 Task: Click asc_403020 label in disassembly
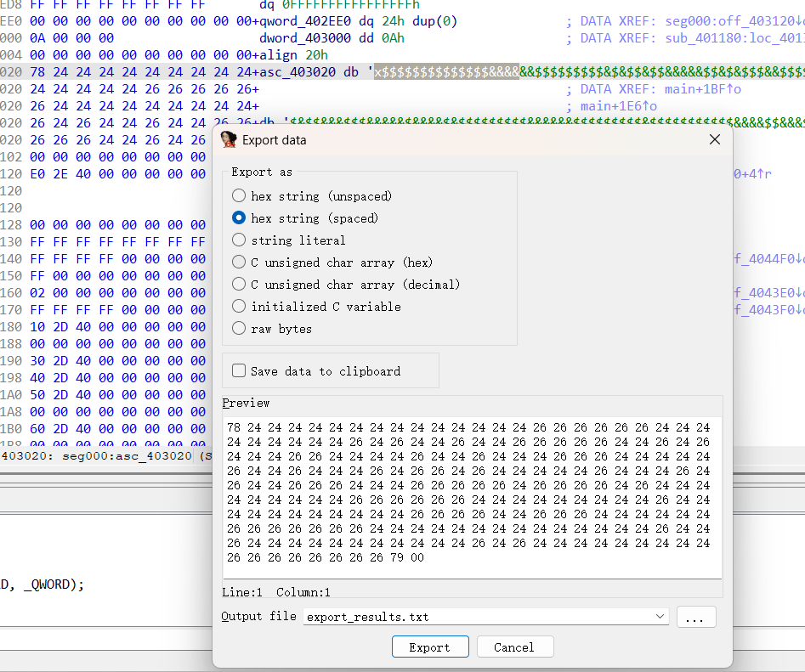[x=298, y=72]
